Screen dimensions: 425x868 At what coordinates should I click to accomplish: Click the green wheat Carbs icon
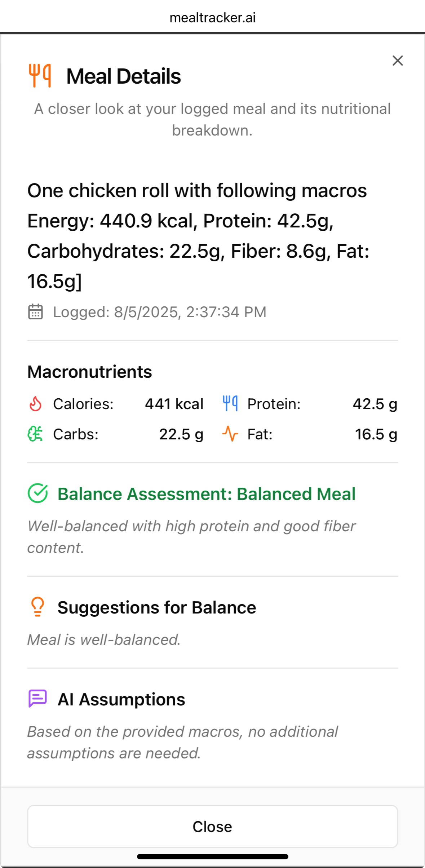pos(35,434)
